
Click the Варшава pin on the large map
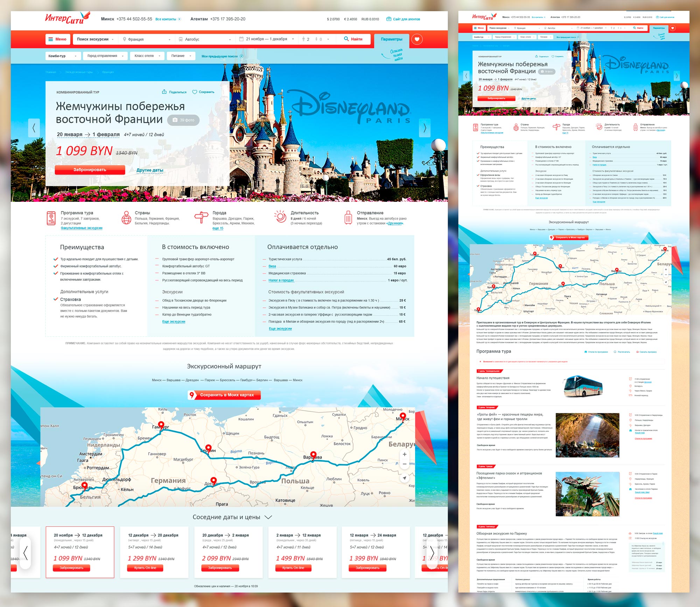pos(313,456)
